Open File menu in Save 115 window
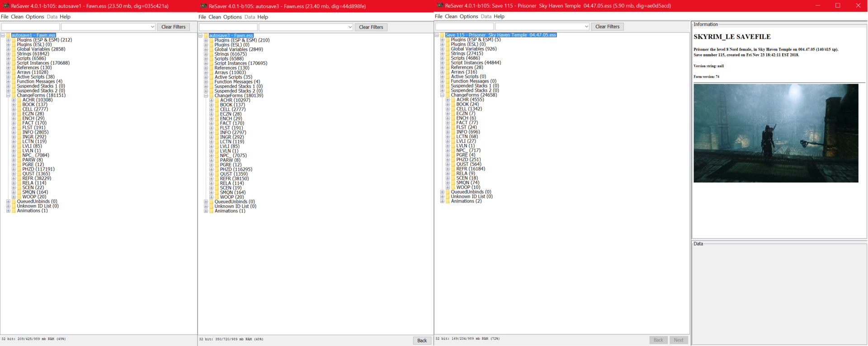This screenshot has height=346, width=868. click(439, 16)
